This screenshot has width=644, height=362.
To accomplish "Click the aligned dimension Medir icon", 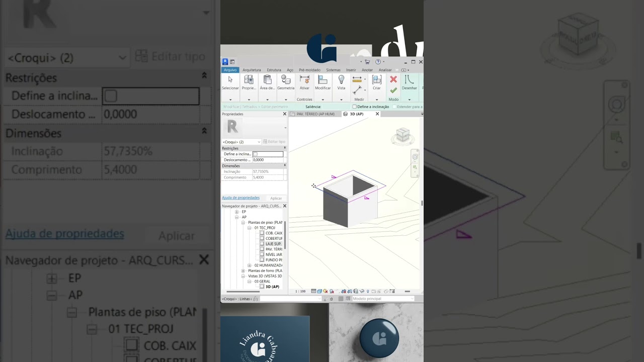I will 357,79.
